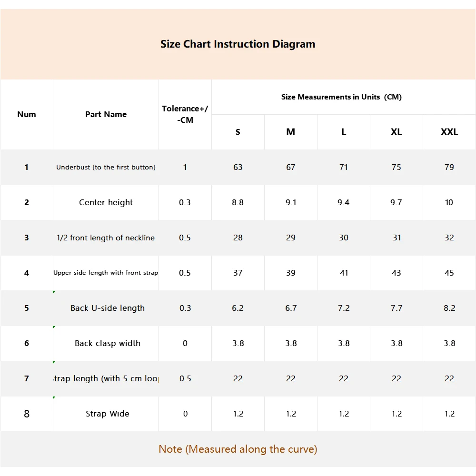Image resolution: width=476 pixels, height=476 pixels.
Task: Click the green marker on Back U-side cell
Action: coord(54,292)
